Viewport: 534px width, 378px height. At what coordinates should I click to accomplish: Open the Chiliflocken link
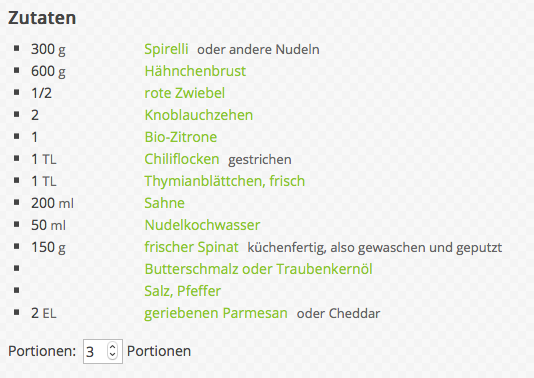[x=182, y=159]
